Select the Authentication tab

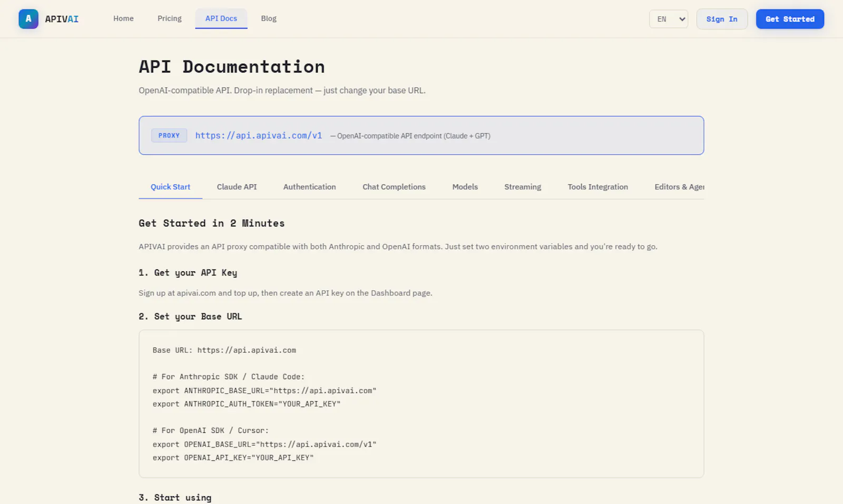309,187
